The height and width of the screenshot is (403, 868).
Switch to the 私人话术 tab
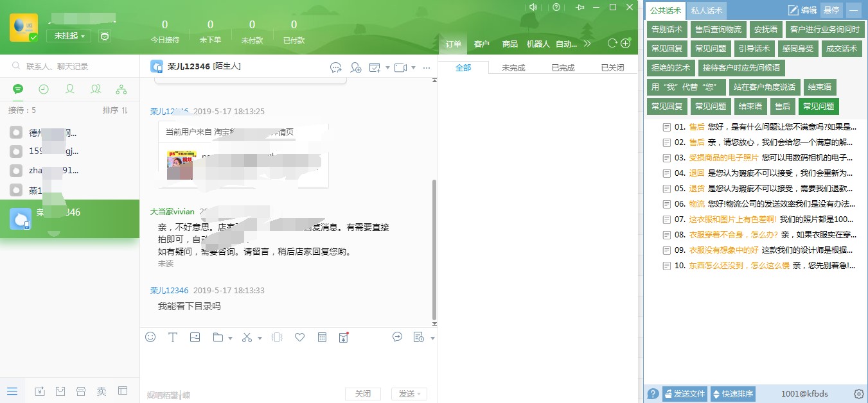[706, 11]
